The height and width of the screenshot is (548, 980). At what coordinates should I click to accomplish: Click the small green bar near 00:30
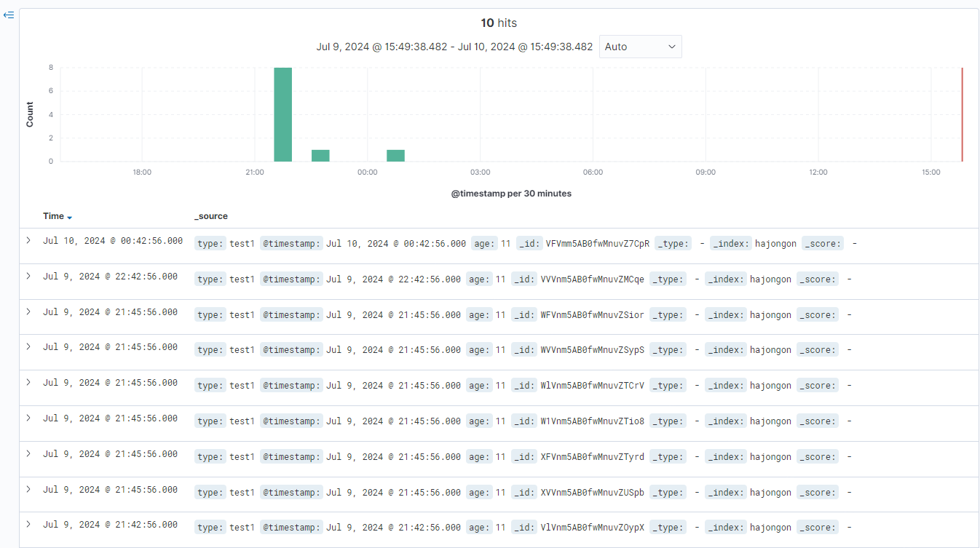(394, 154)
